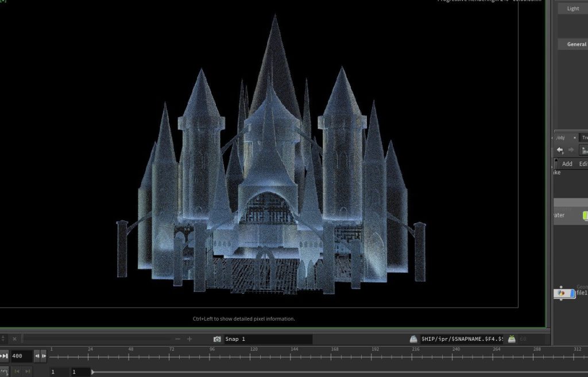Click frame 96 on the timeline
Image resolution: width=588 pixels, height=377 pixels.
212,349
